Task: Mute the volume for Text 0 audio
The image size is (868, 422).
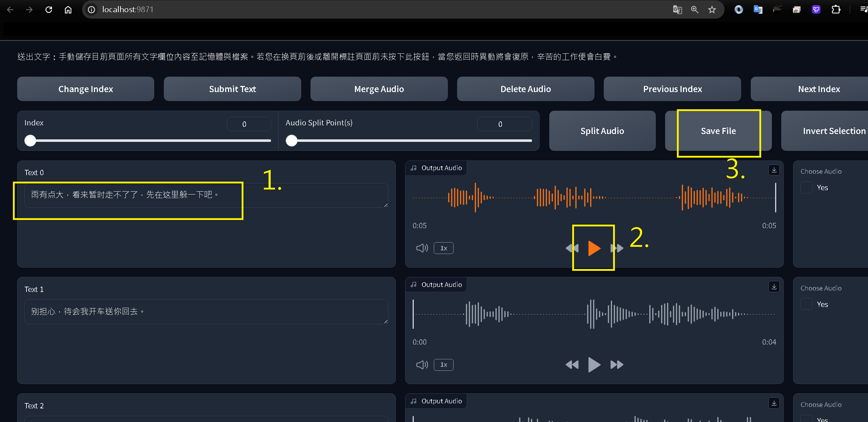Action: tap(422, 248)
